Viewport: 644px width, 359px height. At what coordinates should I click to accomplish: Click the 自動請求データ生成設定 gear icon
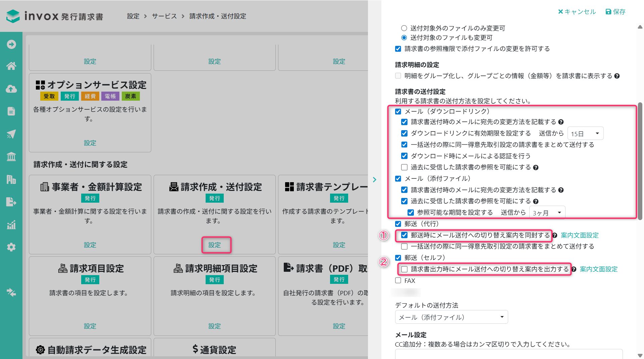pyautogui.click(x=40, y=350)
